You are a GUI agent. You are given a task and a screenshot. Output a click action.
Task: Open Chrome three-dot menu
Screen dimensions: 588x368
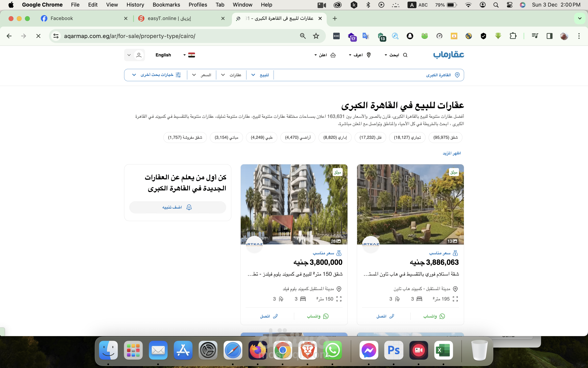tap(579, 36)
